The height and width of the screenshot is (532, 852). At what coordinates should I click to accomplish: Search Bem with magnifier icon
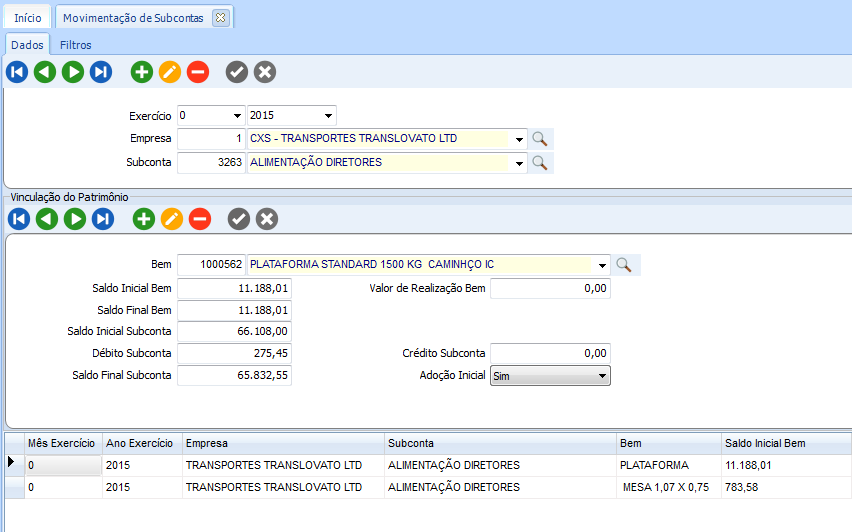pos(624,265)
